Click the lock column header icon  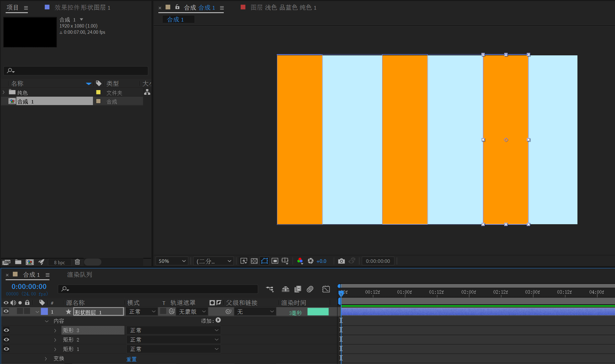pyautogui.click(x=27, y=302)
